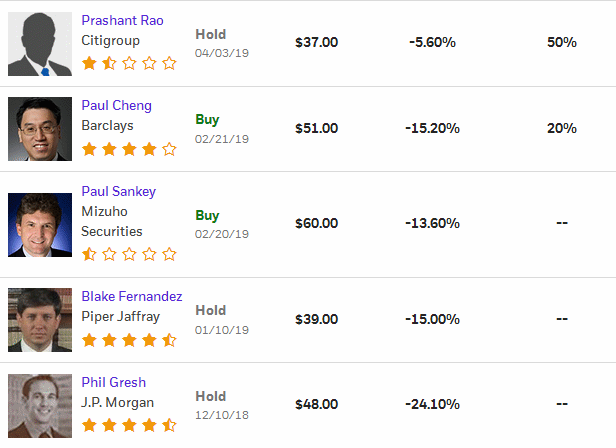
Task: Open Blake Fernandez analyst profile link
Action: 132,296
